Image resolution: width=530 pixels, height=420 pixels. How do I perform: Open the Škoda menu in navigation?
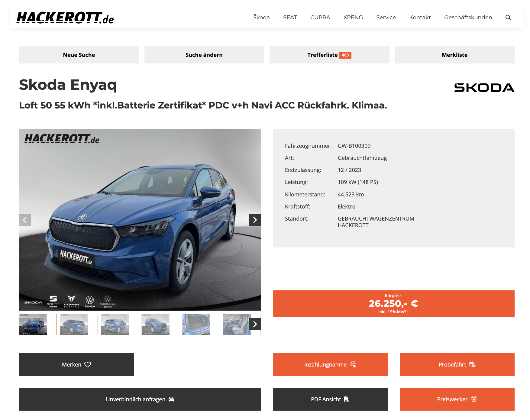pyautogui.click(x=261, y=18)
